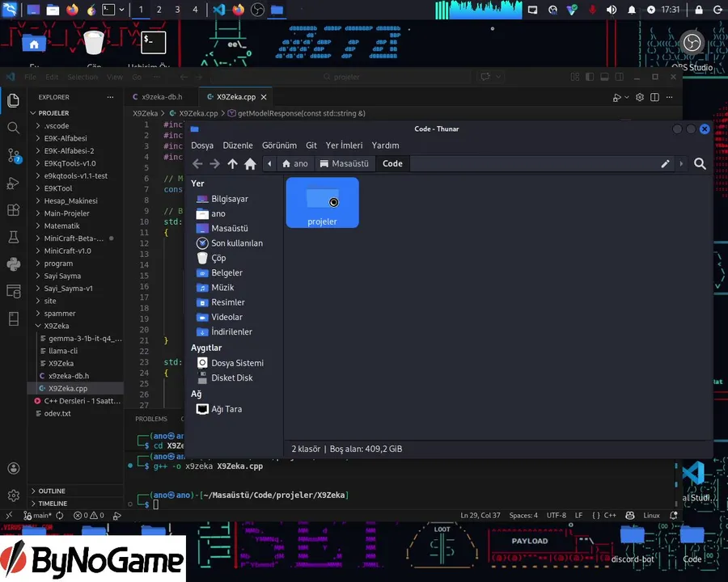
Task: Split the VS Code editor right
Action: pyautogui.click(x=654, y=97)
